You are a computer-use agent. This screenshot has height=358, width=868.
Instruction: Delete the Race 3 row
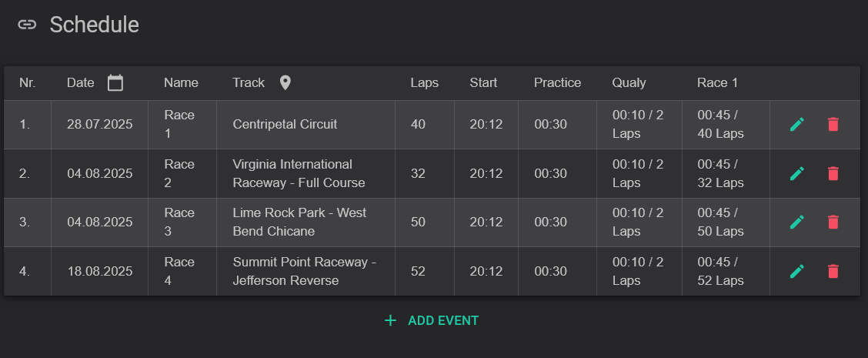point(833,222)
